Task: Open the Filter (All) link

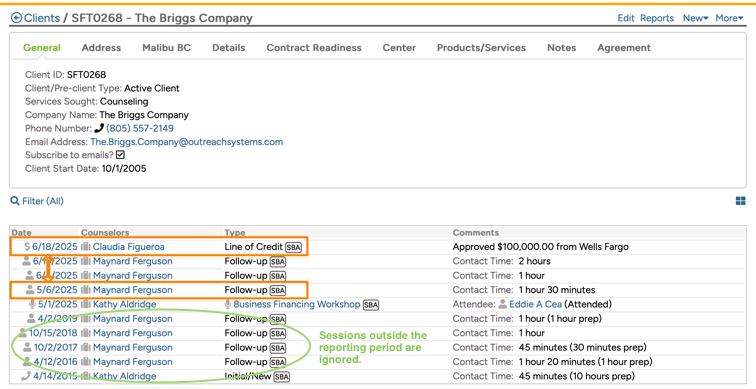Action: [x=43, y=201]
